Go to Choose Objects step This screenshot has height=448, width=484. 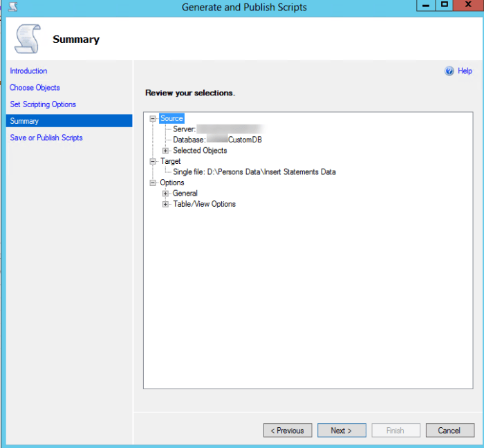point(35,88)
